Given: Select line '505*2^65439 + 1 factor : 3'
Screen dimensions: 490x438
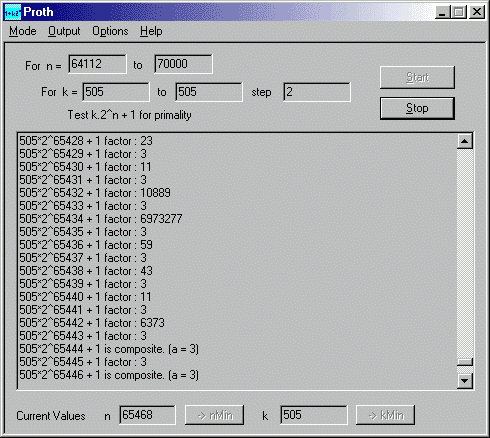Looking at the screenshot, I should point(83,284).
